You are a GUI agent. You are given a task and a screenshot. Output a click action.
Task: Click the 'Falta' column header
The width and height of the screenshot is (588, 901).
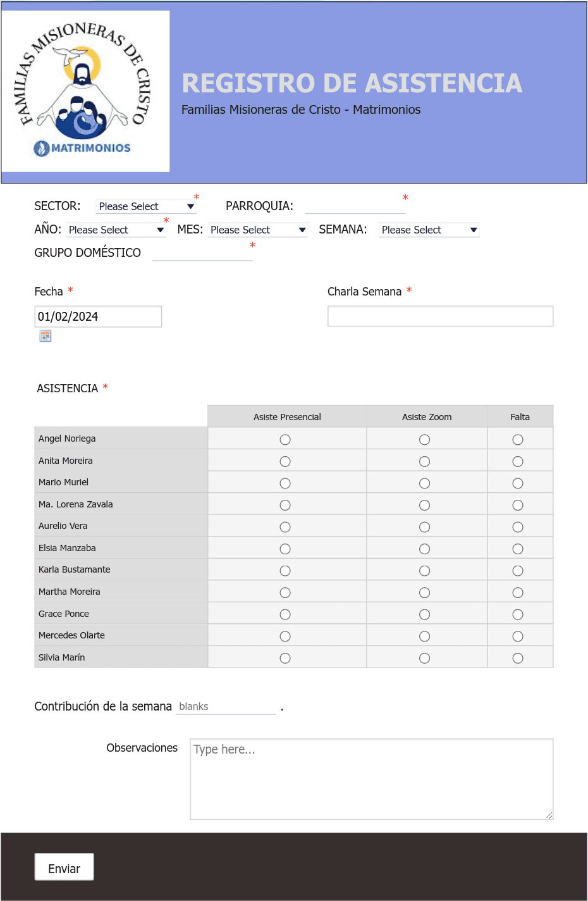tap(520, 417)
